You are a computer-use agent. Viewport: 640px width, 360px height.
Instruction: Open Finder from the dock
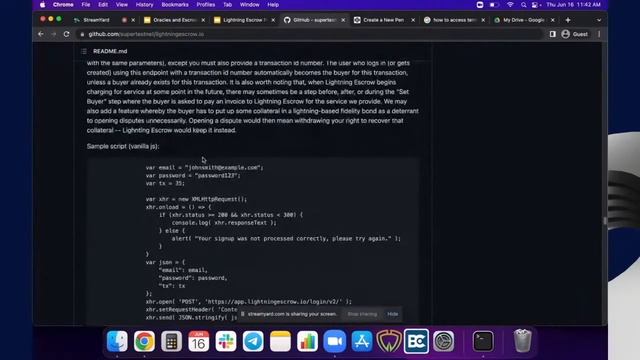[x=117, y=341]
